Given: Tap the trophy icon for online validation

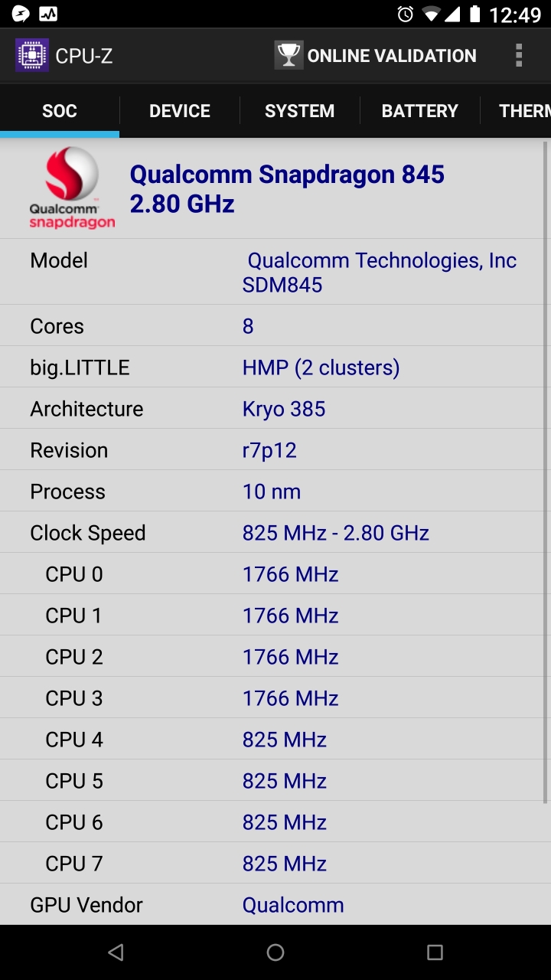Looking at the screenshot, I should click(x=289, y=55).
